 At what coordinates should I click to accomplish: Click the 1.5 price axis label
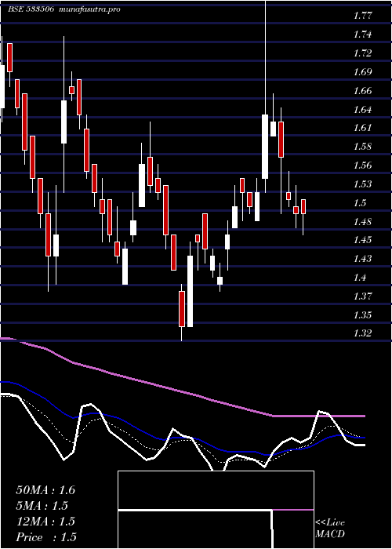coord(360,202)
